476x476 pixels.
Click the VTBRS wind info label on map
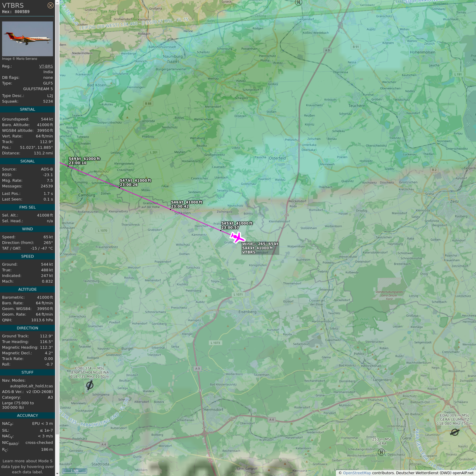(x=260, y=248)
